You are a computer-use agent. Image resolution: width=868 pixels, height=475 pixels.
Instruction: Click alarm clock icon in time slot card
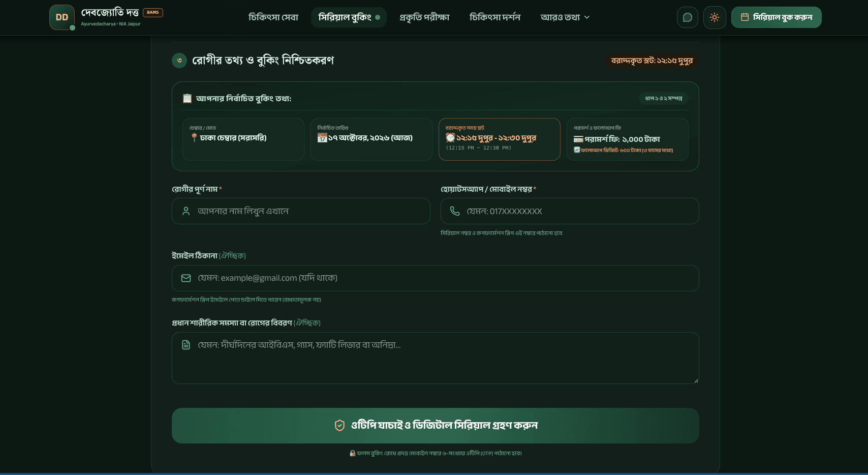[x=450, y=138]
